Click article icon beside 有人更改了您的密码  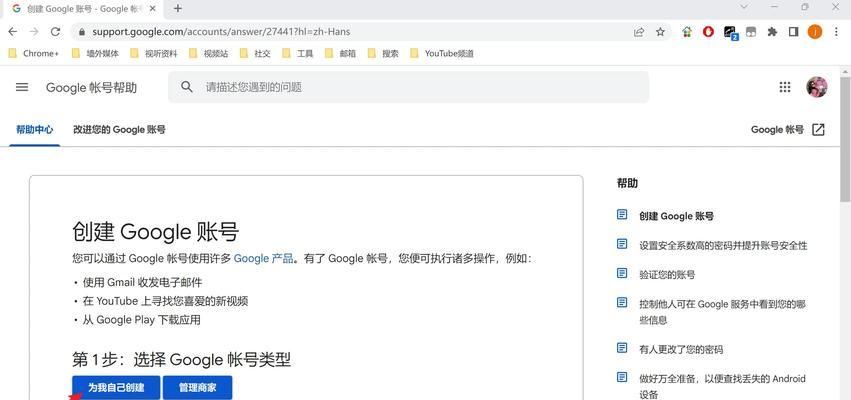[x=622, y=348]
